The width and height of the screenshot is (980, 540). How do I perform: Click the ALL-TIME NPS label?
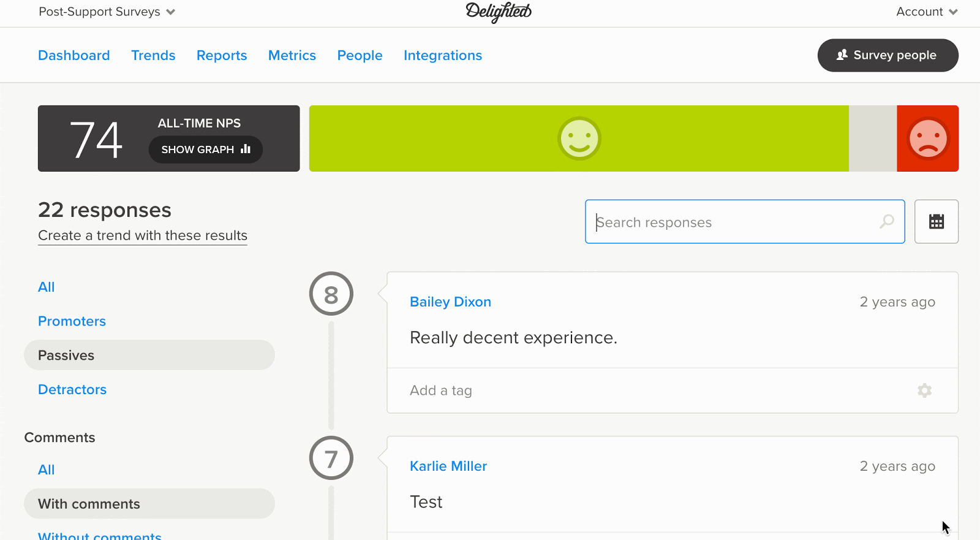[x=199, y=123]
